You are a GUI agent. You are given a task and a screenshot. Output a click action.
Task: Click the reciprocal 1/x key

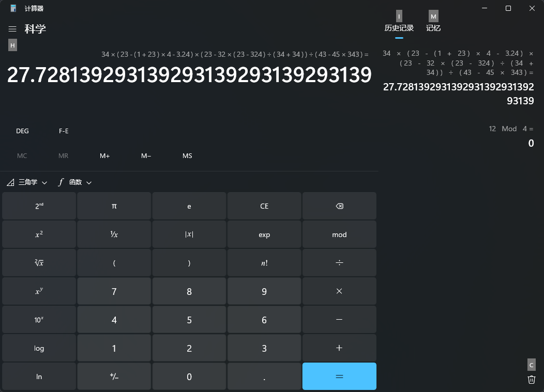[x=114, y=234]
